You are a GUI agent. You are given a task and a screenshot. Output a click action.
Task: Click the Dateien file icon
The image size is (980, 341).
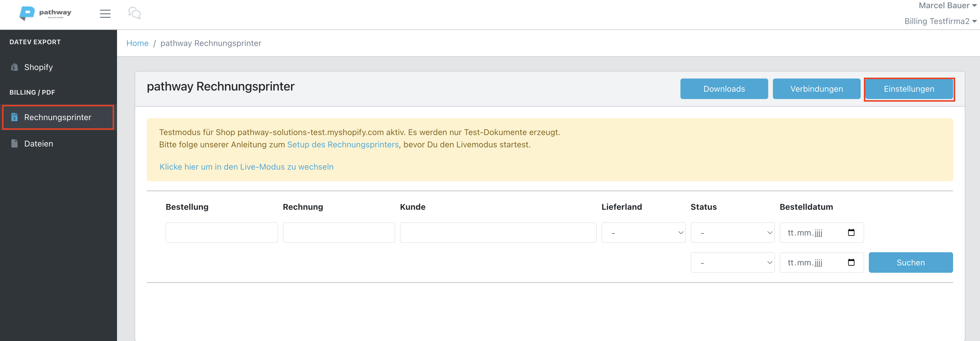click(x=14, y=144)
